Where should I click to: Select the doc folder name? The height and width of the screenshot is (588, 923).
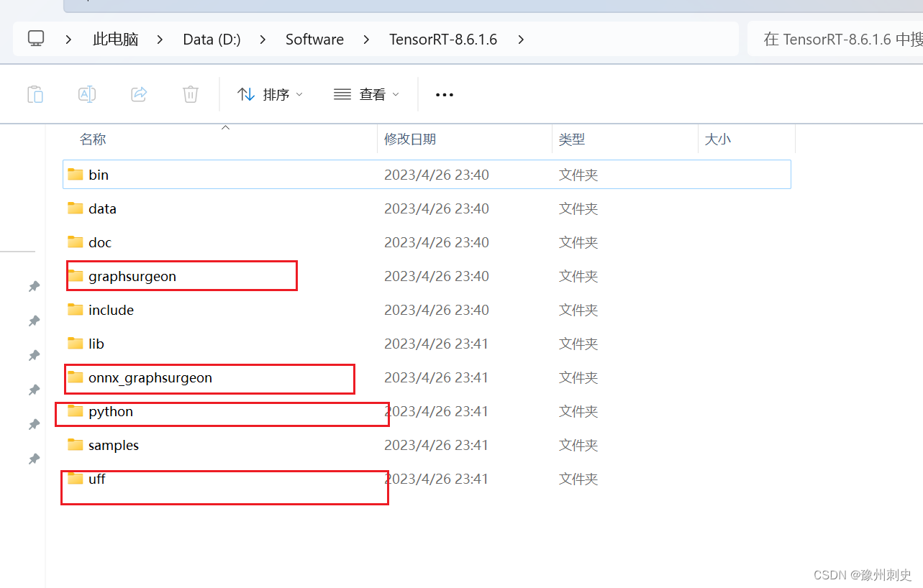(100, 242)
